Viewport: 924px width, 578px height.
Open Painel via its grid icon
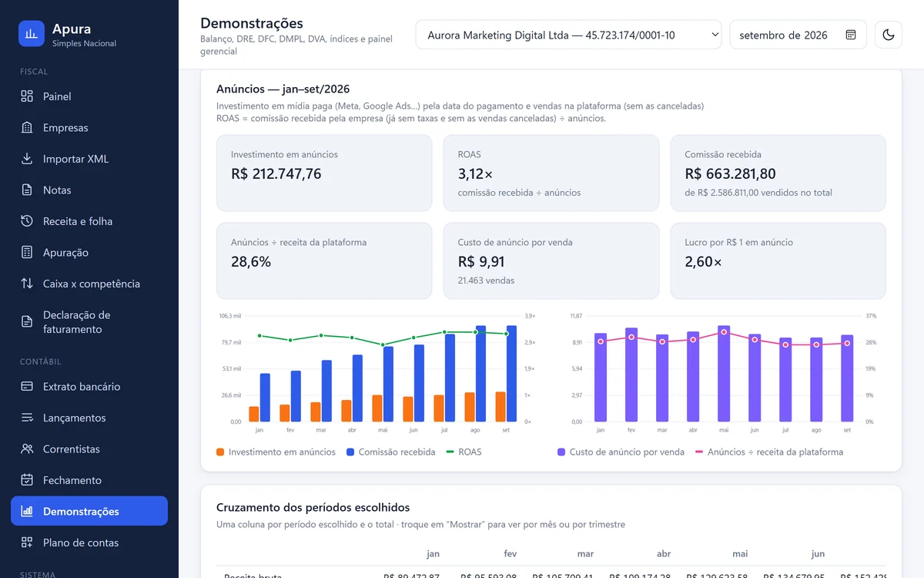[x=27, y=96]
